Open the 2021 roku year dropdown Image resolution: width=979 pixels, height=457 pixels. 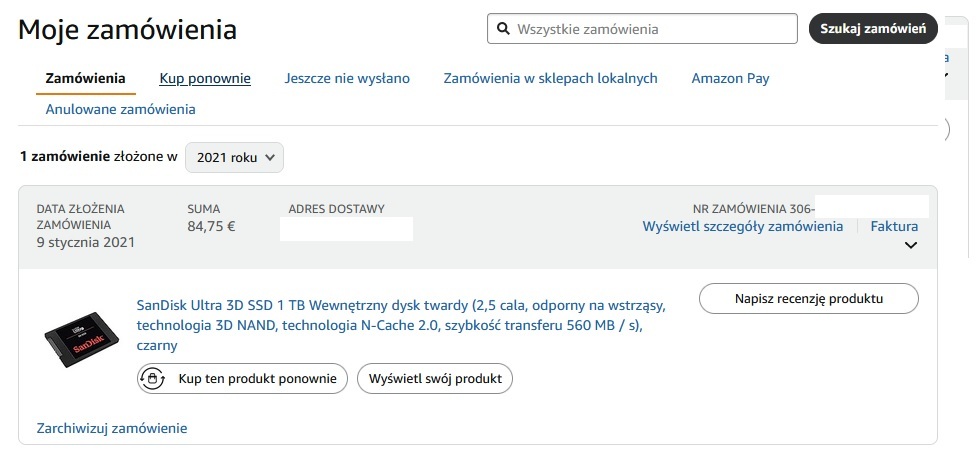(x=235, y=158)
